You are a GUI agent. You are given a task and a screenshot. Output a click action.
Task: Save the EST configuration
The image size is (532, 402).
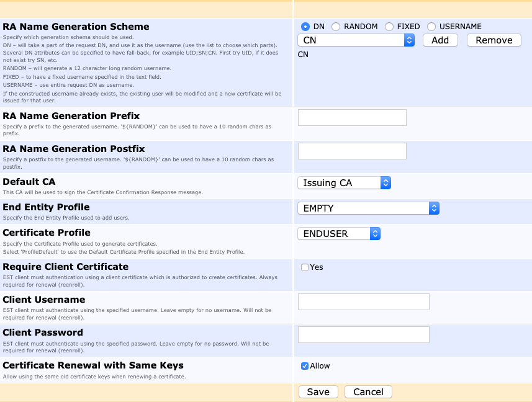[318, 391]
